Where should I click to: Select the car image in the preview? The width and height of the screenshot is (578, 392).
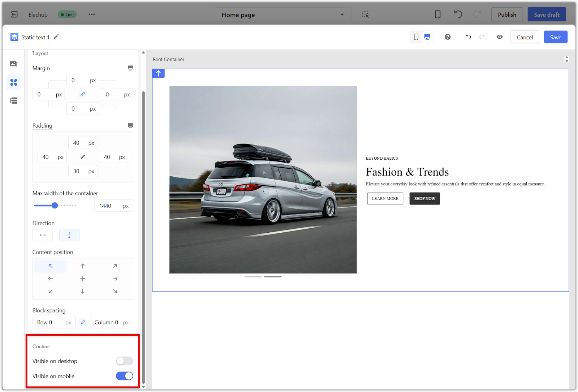coord(263,180)
